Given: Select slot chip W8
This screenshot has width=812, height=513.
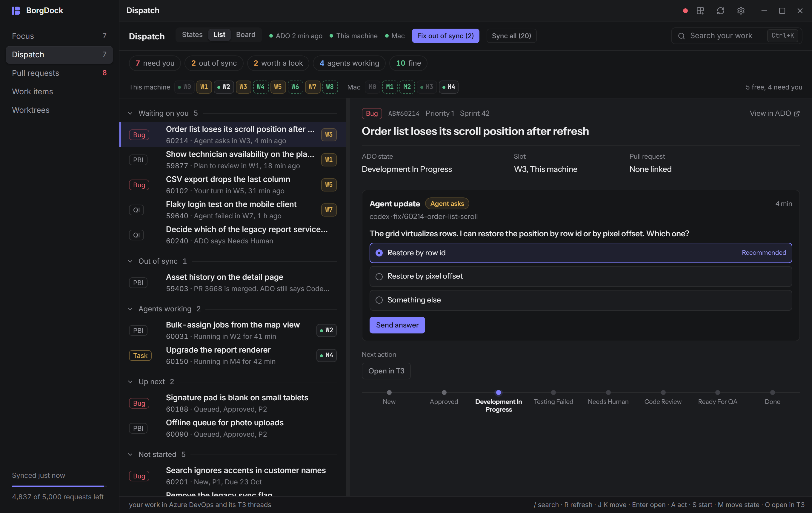Looking at the screenshot, I should 330,87.
